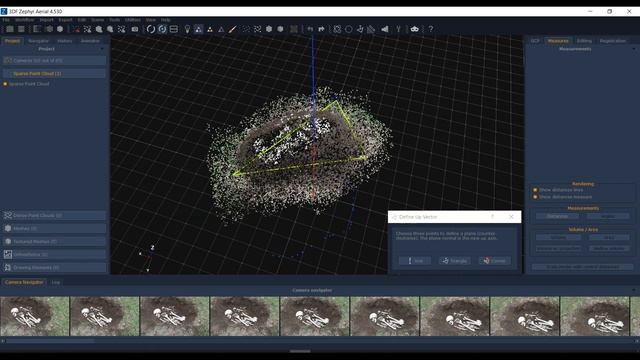Click the highlighted target-circle toolbar icon
Viewport: 640px width, 360px height.
tap(162, 29)
